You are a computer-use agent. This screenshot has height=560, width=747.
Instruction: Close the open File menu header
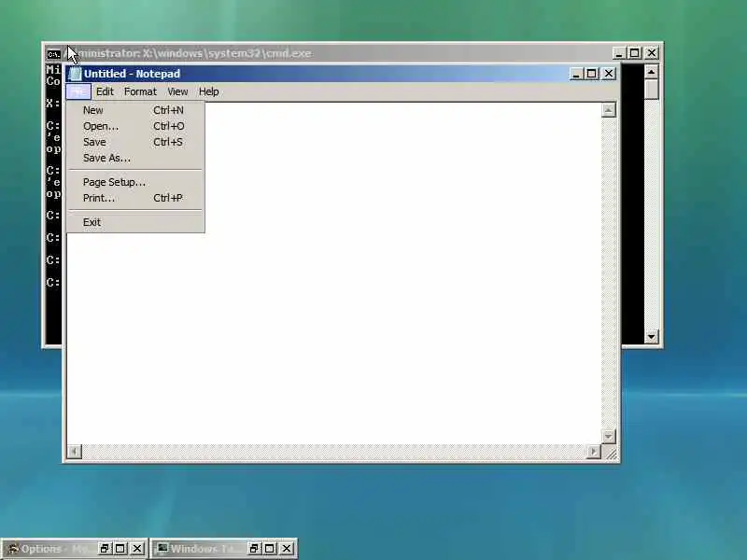tap(78, 91)
